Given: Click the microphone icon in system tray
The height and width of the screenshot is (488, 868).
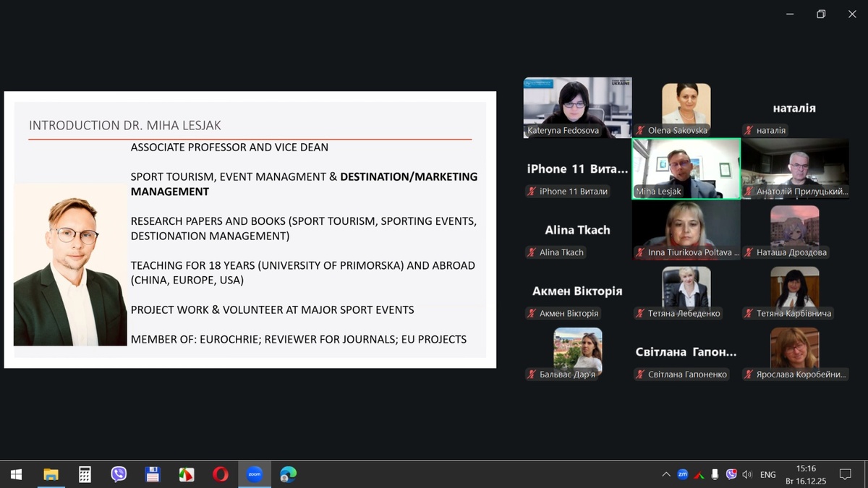Looking at the screenshot, I should (715, 475).
